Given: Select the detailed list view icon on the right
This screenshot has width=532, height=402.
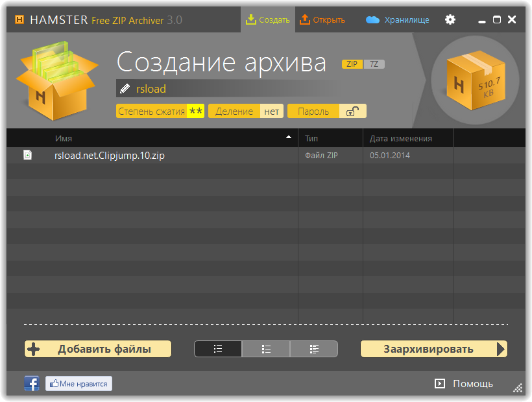Looking at the screenshot, I should [x=314, y=349].
